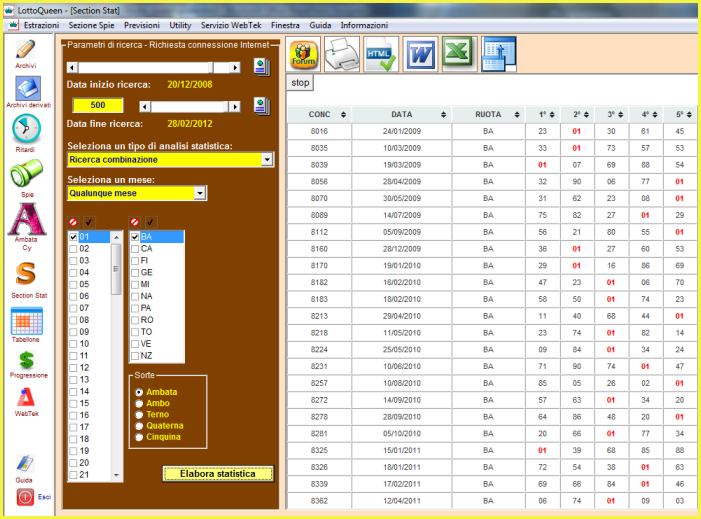
Task: Sort table by the RUOTA column arrows
Action: 517,115
